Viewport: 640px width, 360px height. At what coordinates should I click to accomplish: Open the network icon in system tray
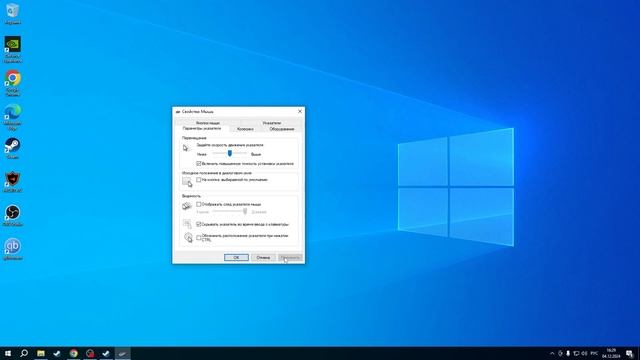(x=576, y=353)
